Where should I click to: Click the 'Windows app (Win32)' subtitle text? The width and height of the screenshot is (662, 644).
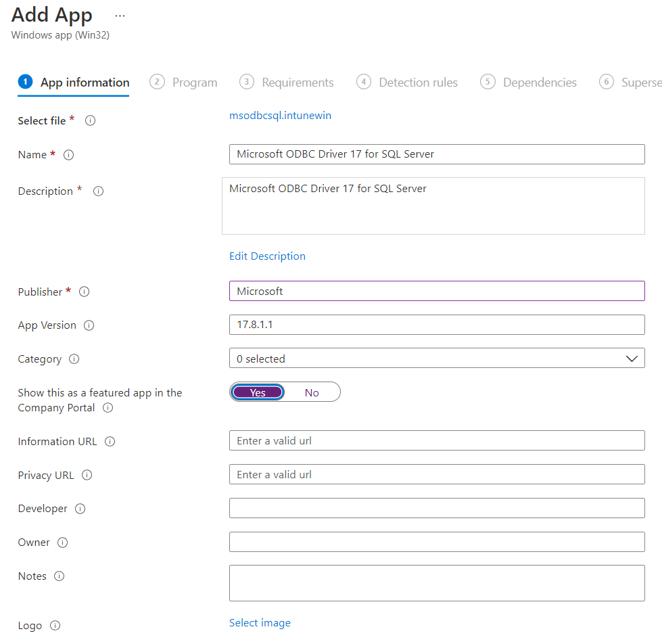[x=60, y=35]
